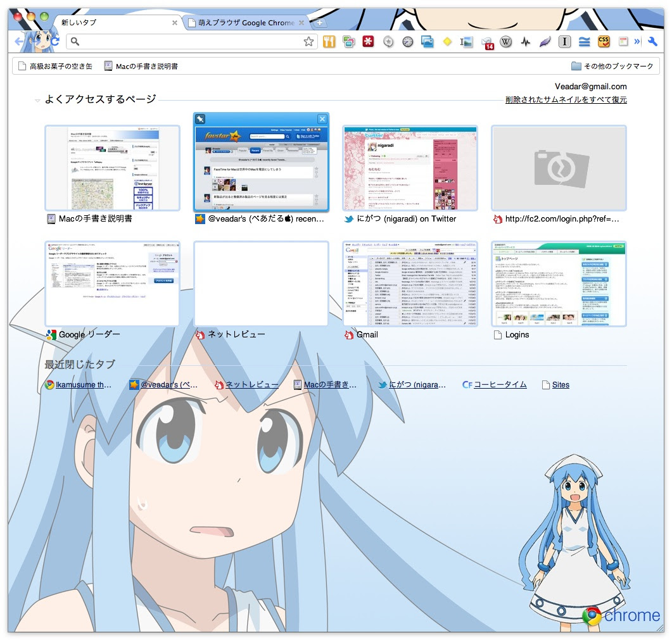
Task: Click the blue waves extension icon
Action: point(584,42)
